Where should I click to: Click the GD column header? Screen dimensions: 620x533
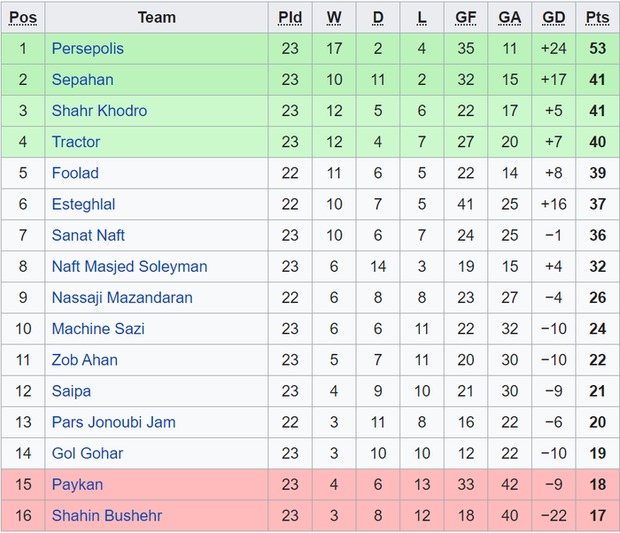(553, 17)
